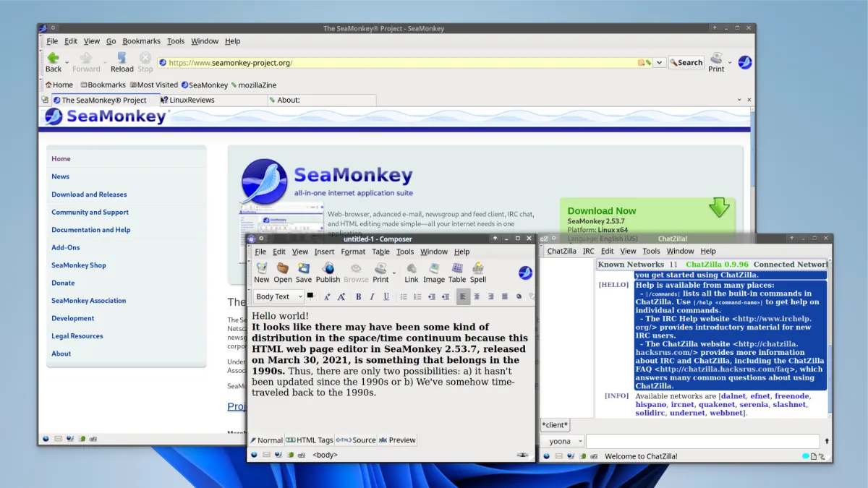This screenshot has height=488, width=868.
Task: Open the Body Text paragraph format dropdown
Action: (x=278, y=296)
